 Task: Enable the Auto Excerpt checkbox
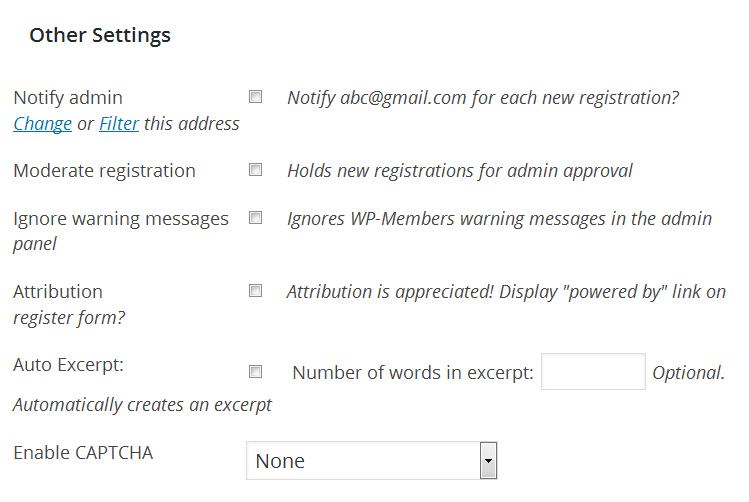pyautogui.click(x=256, y=372)
